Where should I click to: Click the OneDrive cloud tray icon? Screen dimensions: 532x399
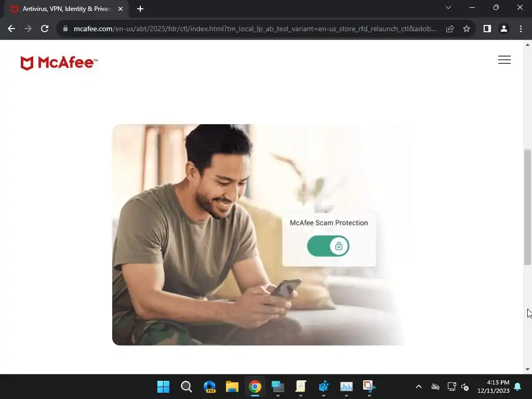pyautogui.click(x=435, y=387)
